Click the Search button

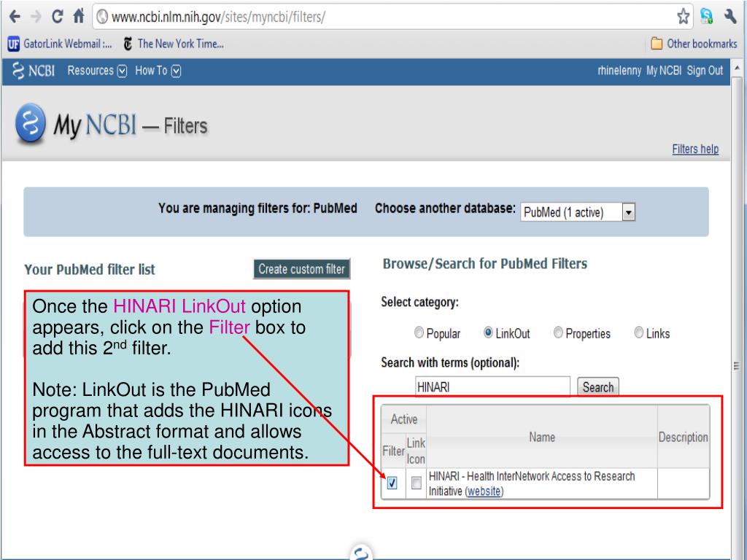598,387
